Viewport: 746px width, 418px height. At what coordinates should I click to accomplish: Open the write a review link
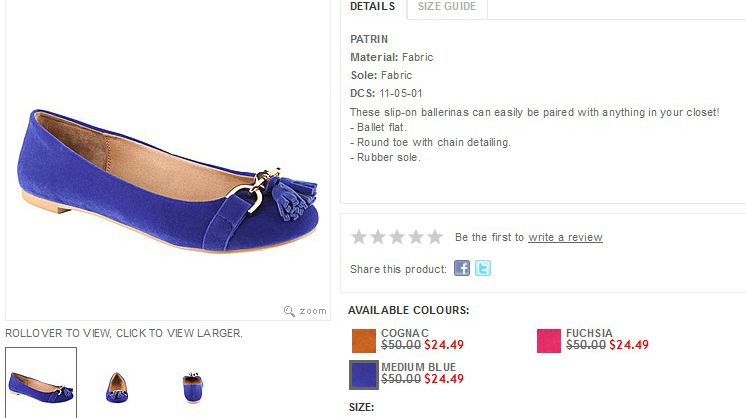[565, 237]
